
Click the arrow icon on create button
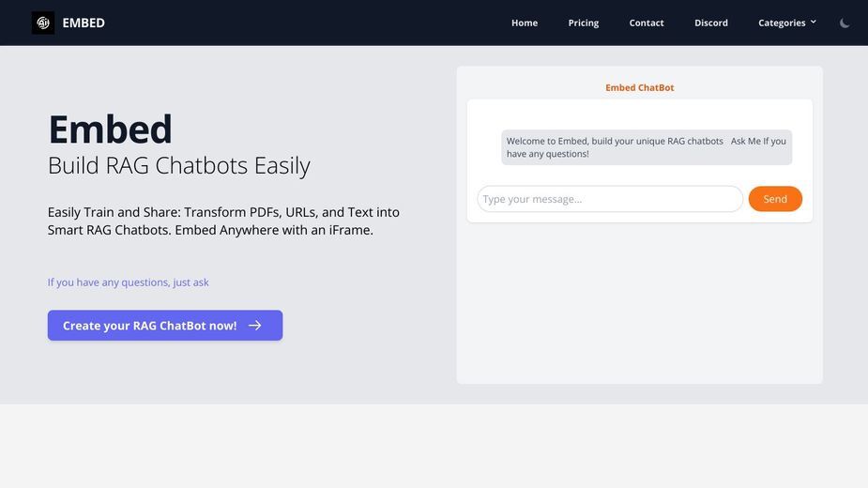coord(254,325)
